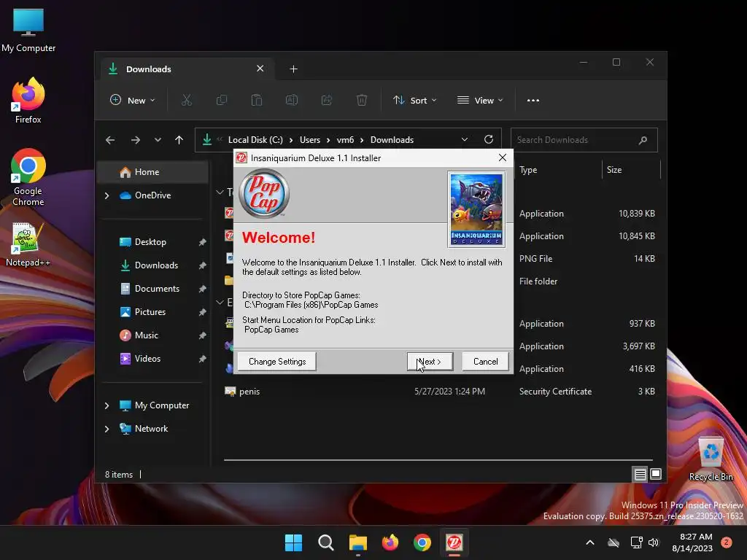Click Cancel in the installer dialog
Viewport: 747px width, 560px height.
click(485, 362)
